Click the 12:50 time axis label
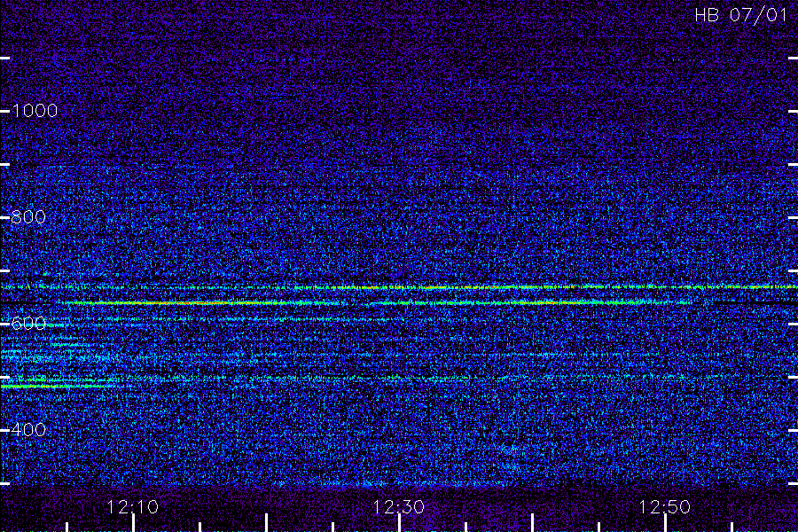This screenshot has width=798, height=532. pos(665,507)
